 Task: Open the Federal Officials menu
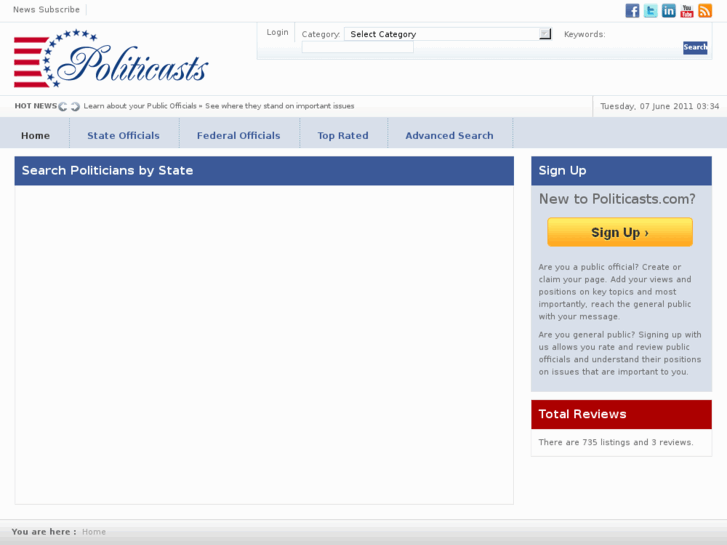coord(238,135)
